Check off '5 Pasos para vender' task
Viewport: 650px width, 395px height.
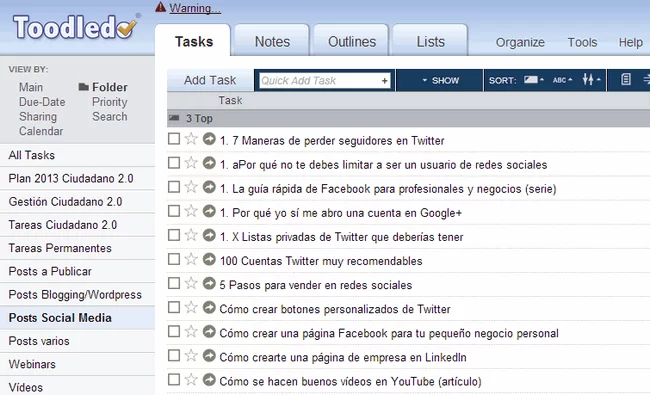click(174, 283)
